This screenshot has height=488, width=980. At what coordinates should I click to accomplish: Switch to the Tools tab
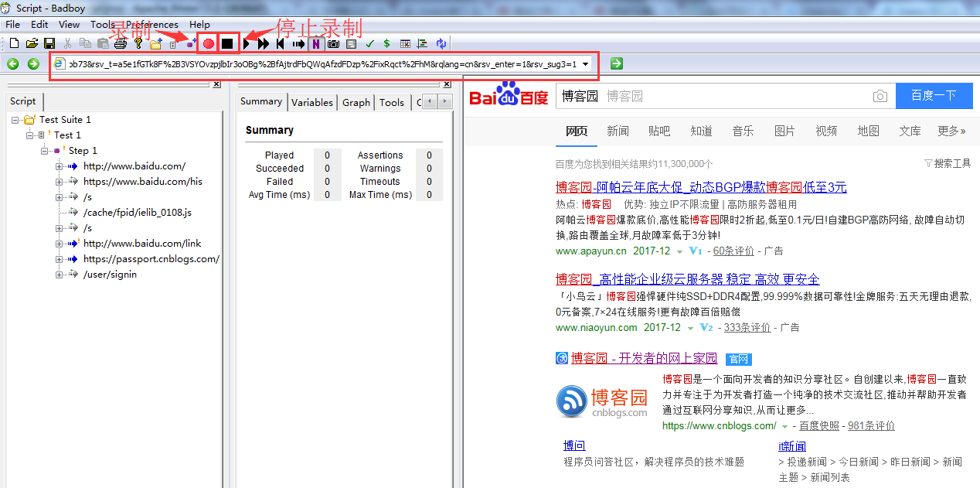pyautogui.click(x=392, y=102)
